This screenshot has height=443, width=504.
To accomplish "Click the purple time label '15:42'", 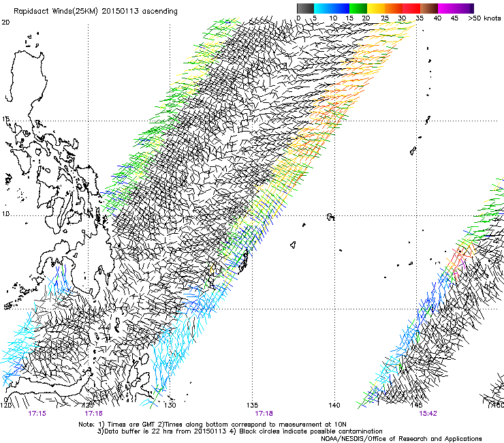I will coord(428,414).
